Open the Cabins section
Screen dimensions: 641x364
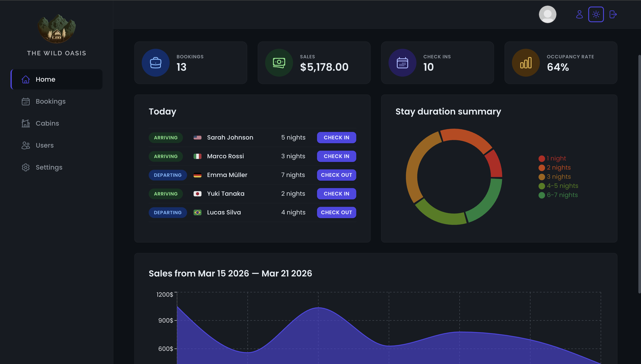(x=47, y=123)
